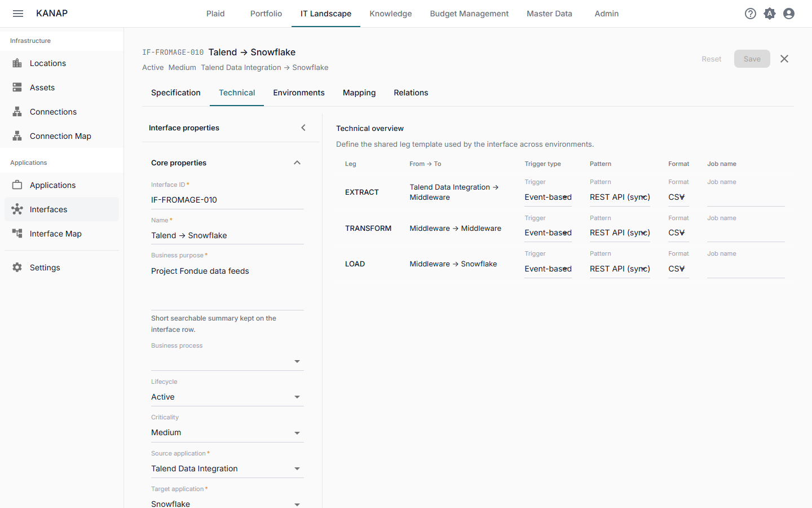
Task: Click the Save button
Action: click(x=752, y=59)
